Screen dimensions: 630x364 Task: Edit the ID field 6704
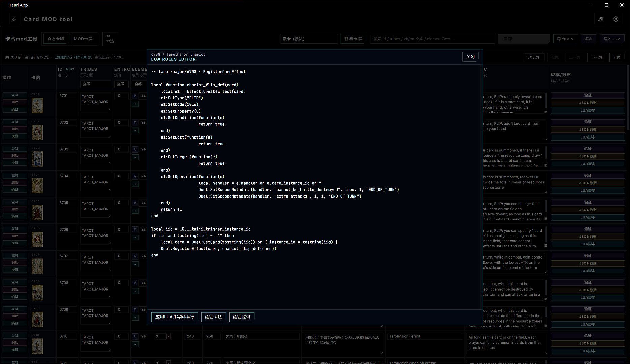click(x=67, y=176)
